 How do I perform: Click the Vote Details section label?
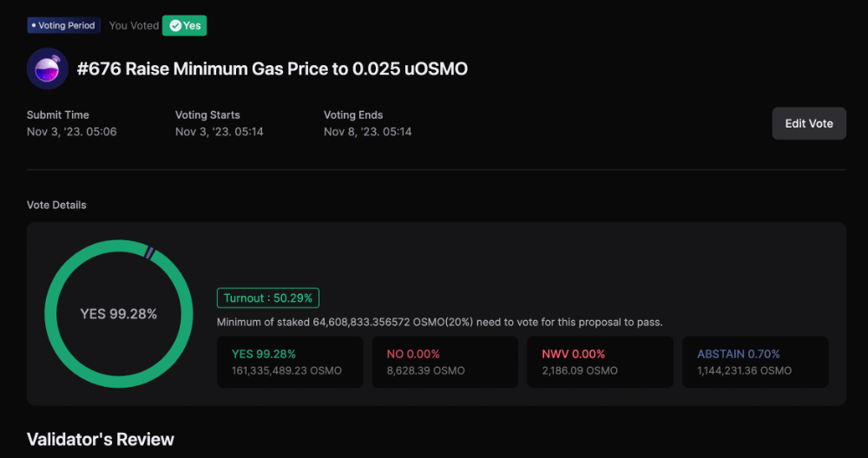pyautogui.click(x=56, y=205)
